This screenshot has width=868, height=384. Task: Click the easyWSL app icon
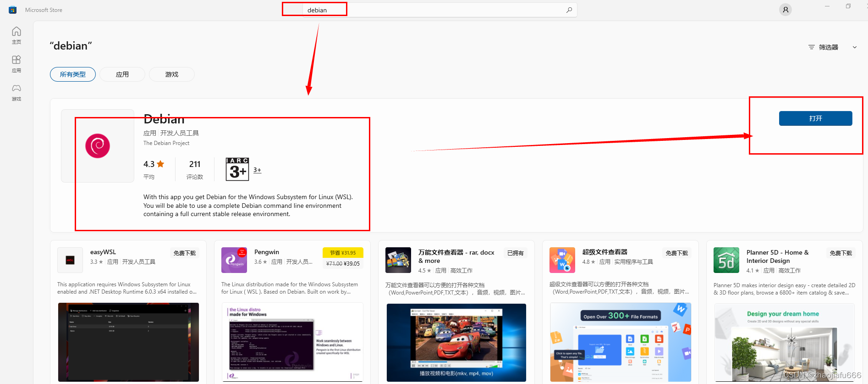tap(70, 260)
